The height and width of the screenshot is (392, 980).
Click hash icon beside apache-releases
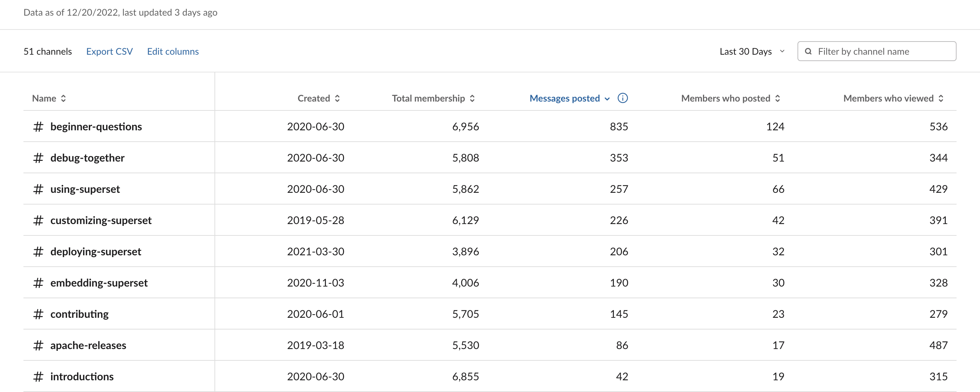(x=38, y=345)
